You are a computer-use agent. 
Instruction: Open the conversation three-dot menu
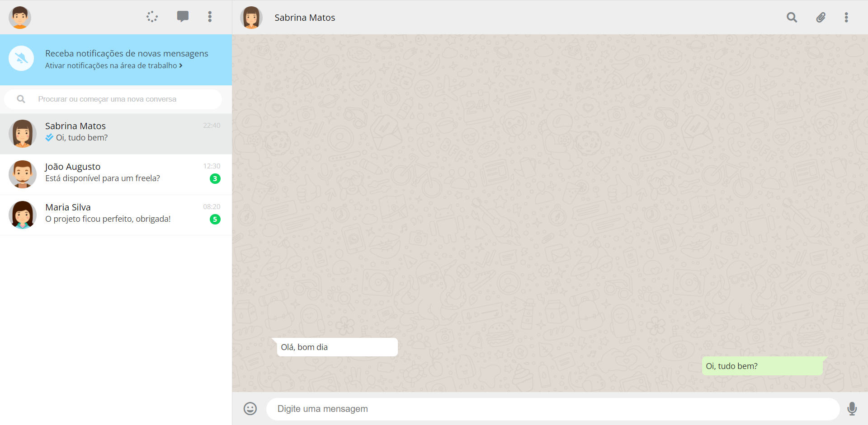[847, 17]
